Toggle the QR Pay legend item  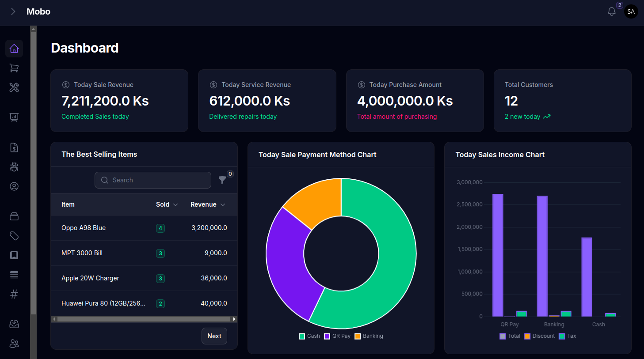pos(338,336)
